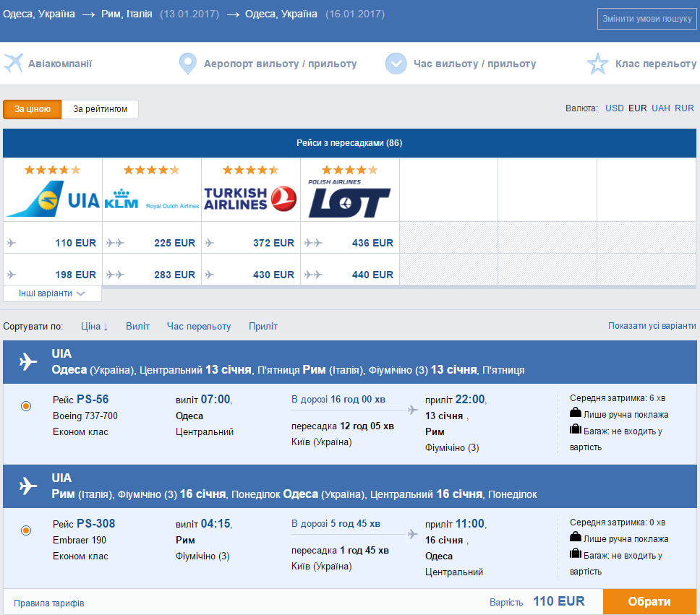Click the location pin icon for airport filter

tap(187, 64)
